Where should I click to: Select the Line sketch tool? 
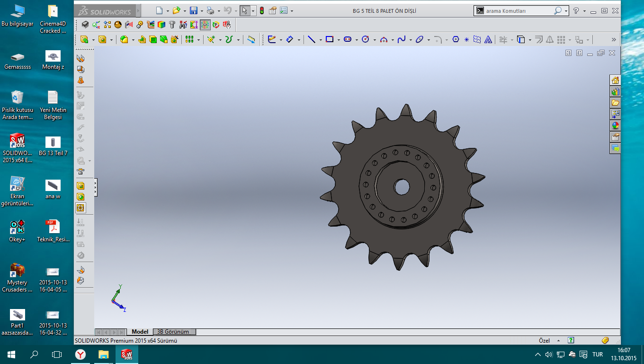pyautogui.click(x=311, y=40)
